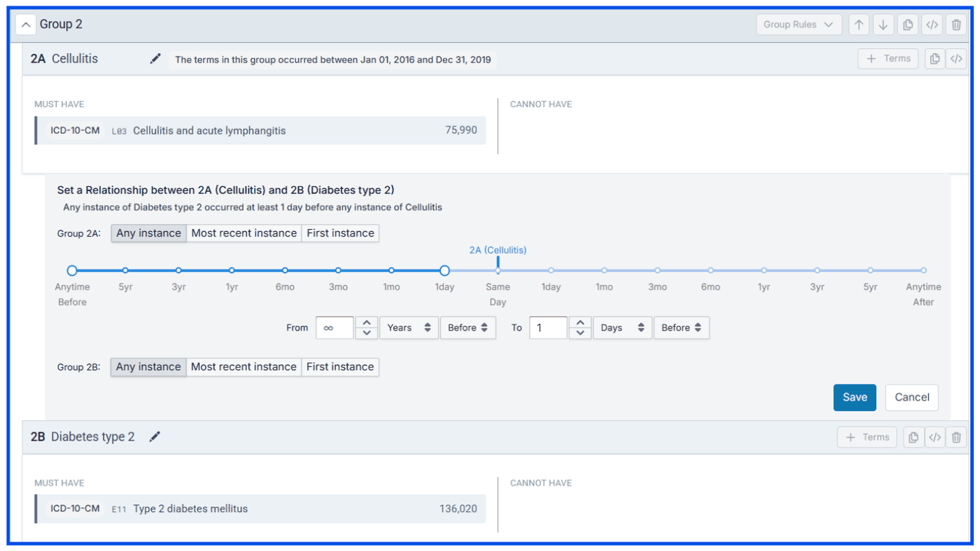The width and height of the screenshot is (980, 551).
Task: Move Group 2 down with arrow icon
Action: [x=883, y=25]
